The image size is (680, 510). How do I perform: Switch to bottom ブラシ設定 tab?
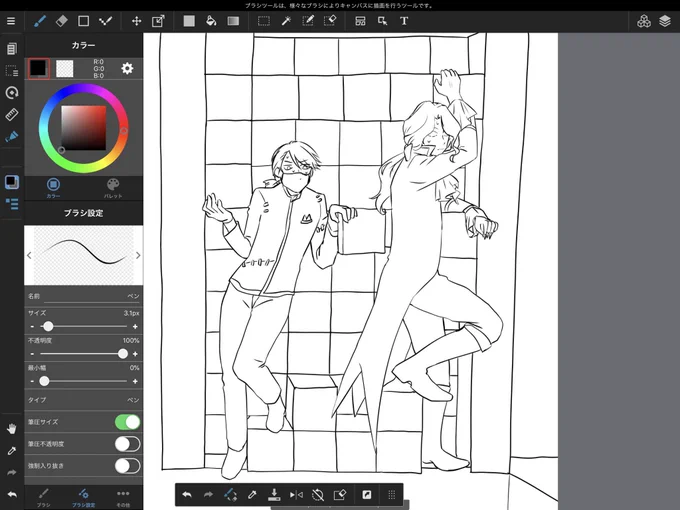(83, 497)
